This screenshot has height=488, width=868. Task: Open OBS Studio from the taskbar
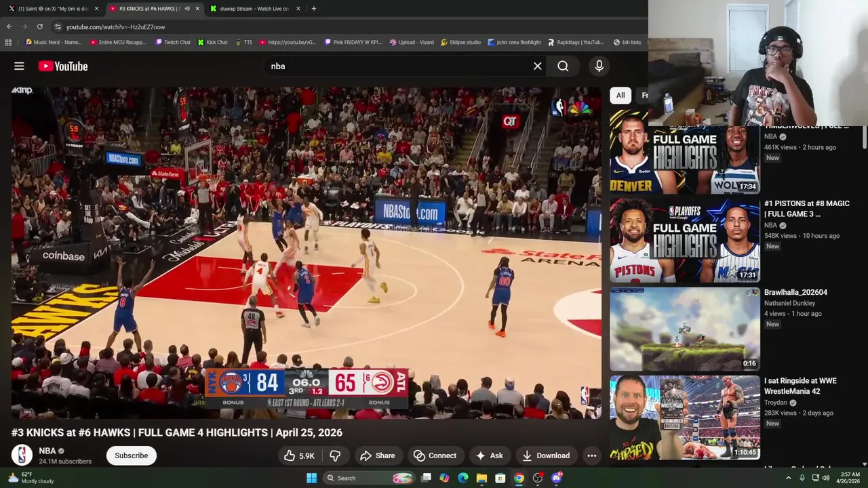click(538, 478)
